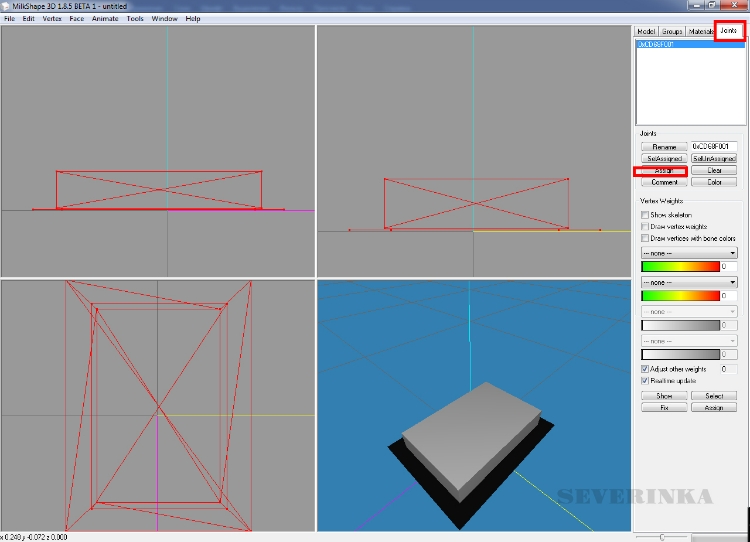The image size is (750, 542).
Task: Click the joint name input field
Action: [714, 147]
